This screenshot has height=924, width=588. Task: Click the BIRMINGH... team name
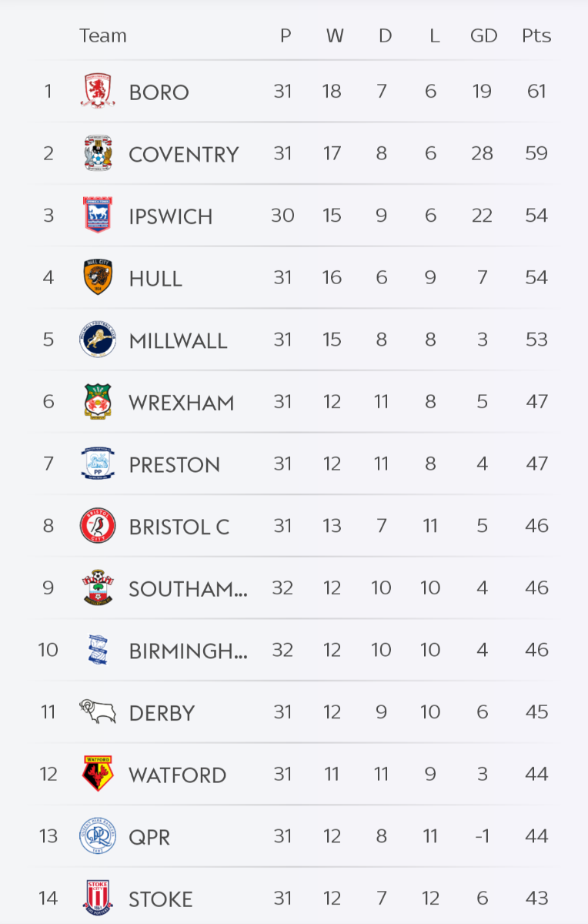click(x=188, y=651)
